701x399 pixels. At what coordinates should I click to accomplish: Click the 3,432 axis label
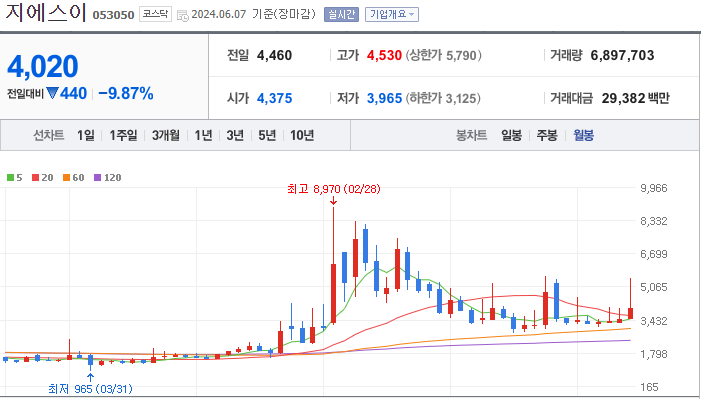pos(654,321)
